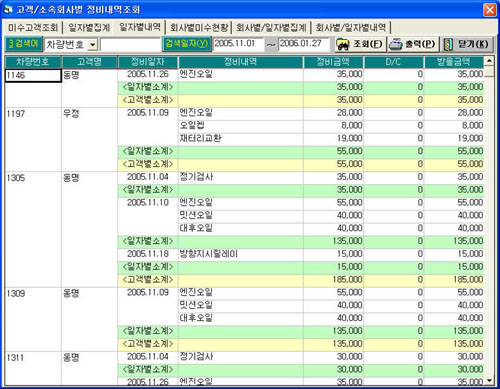The height and width of the screenshot is (389, 500).
Task: Open the 차량번호 search type dropdown
Action: click(93, 45)
